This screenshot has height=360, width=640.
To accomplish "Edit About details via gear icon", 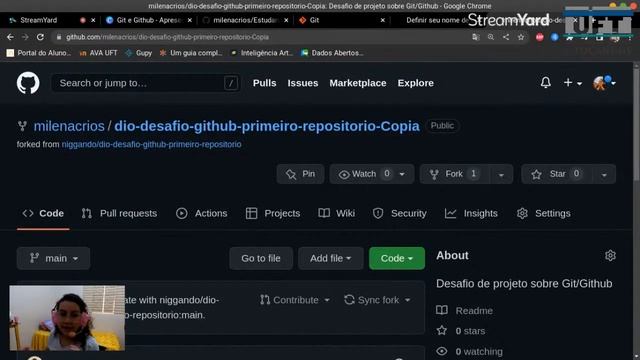I will (x=610, y=256).
